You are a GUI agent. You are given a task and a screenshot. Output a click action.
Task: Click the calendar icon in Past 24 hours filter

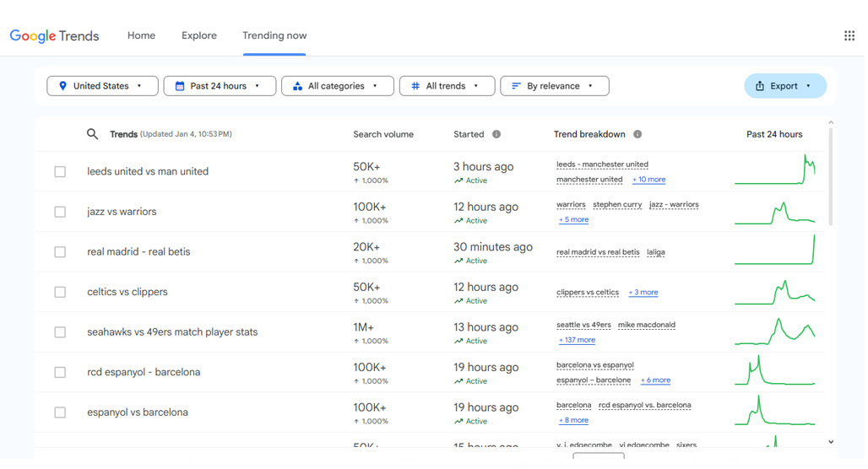pyautogui.click(x=179, y=86)
